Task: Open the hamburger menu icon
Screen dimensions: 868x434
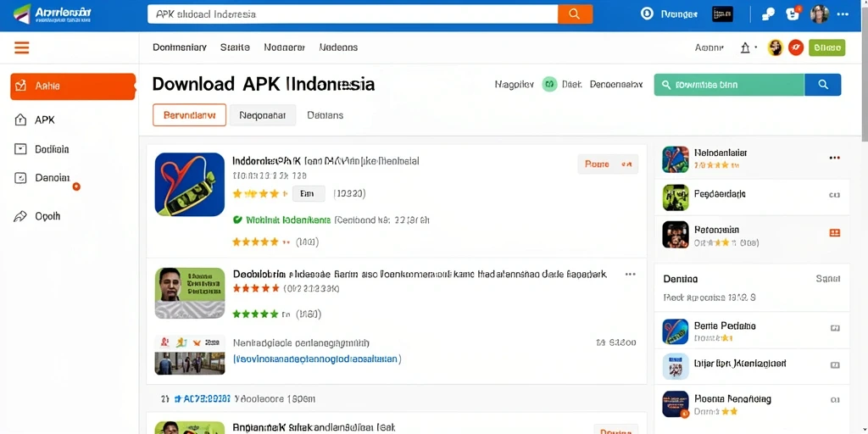Action: coord(21,48)
